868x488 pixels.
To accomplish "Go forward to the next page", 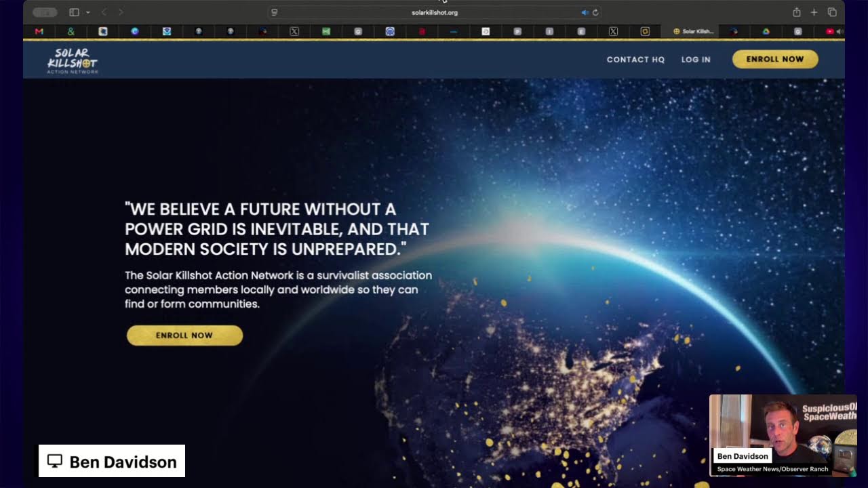I will tap(121, 12).
